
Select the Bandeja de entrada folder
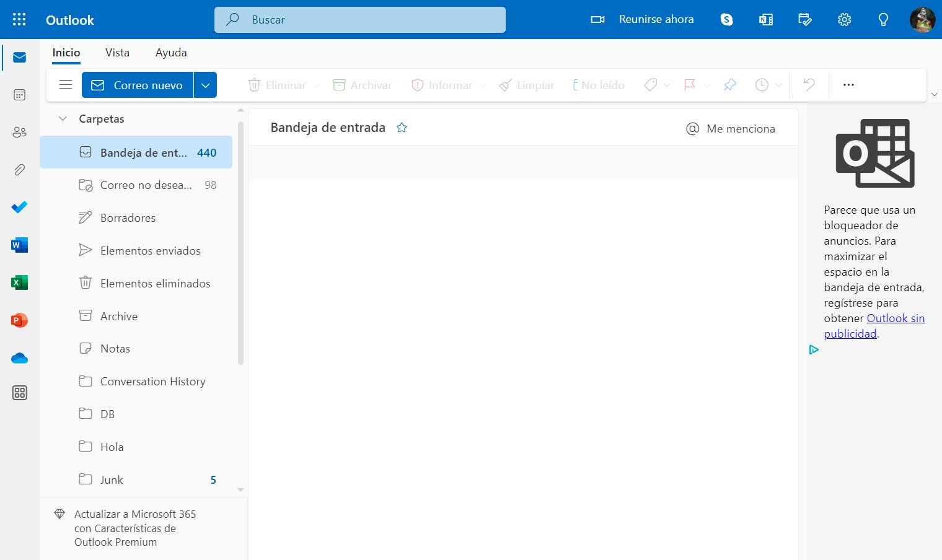pos(136,152)
